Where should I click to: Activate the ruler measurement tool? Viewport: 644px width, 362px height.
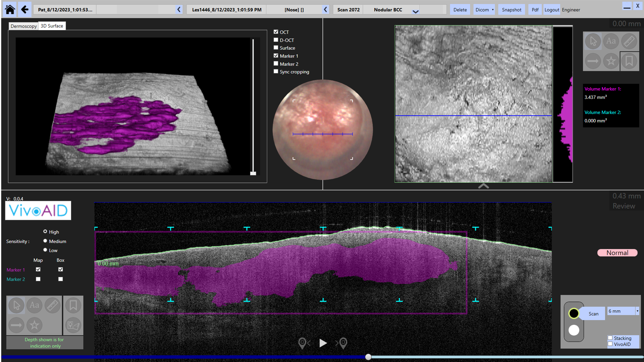[630, 41]
